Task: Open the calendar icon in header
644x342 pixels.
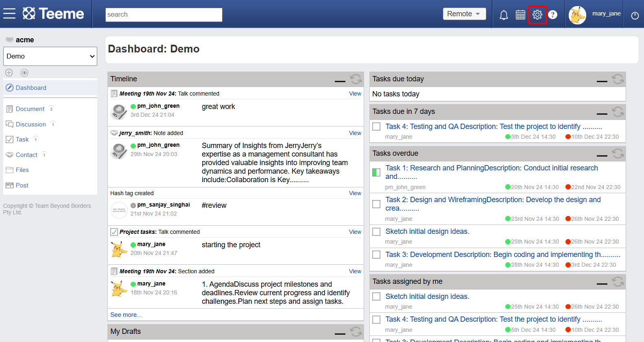Action: [520, 15]
